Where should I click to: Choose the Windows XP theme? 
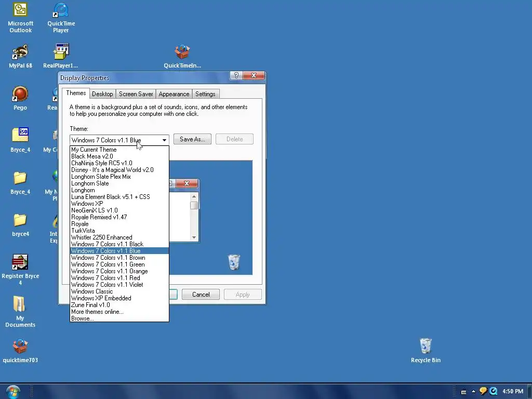[x=119, y=204]
